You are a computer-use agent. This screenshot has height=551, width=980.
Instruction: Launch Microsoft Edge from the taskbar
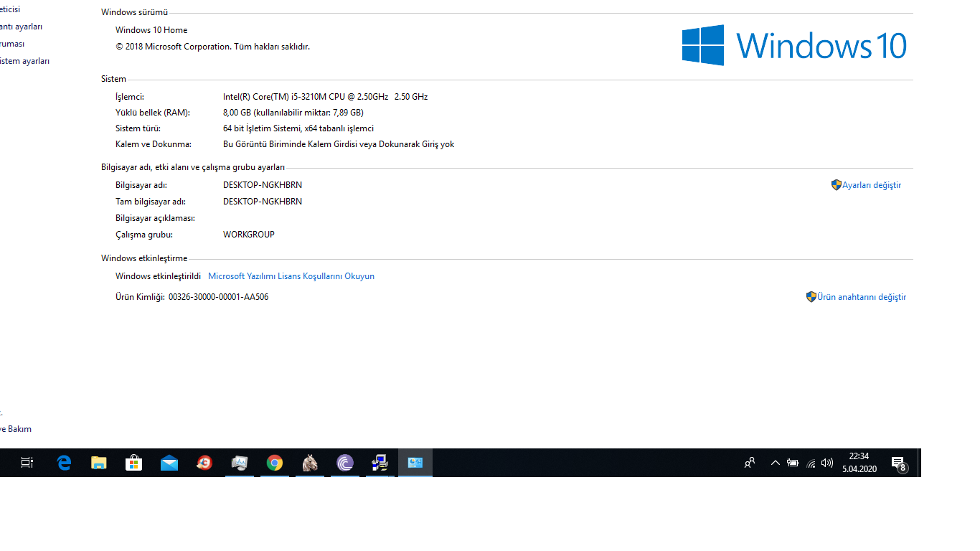pos(64,463)
